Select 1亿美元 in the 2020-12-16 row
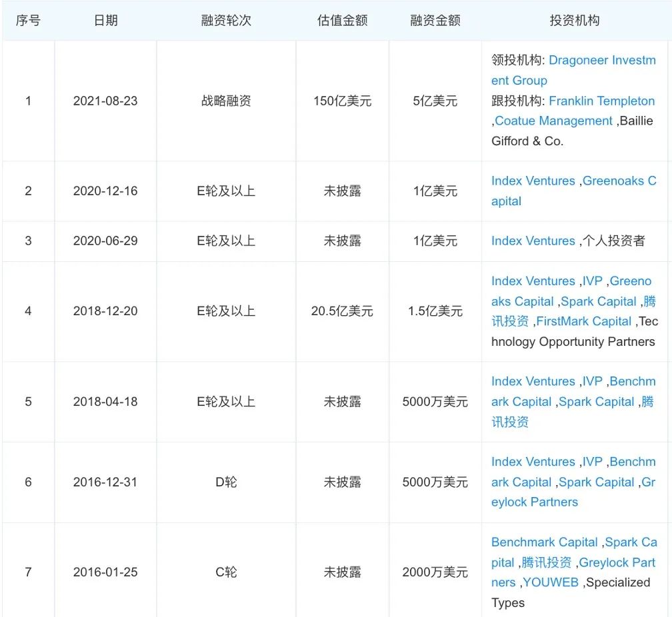The image size is (672, 617). click(435, 191)
